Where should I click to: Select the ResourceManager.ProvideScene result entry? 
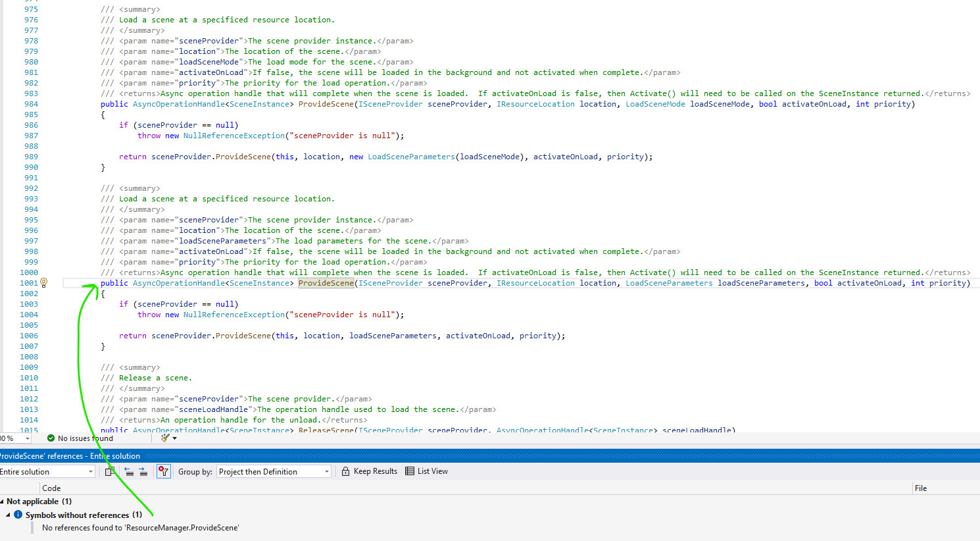(x=139, y=527)
